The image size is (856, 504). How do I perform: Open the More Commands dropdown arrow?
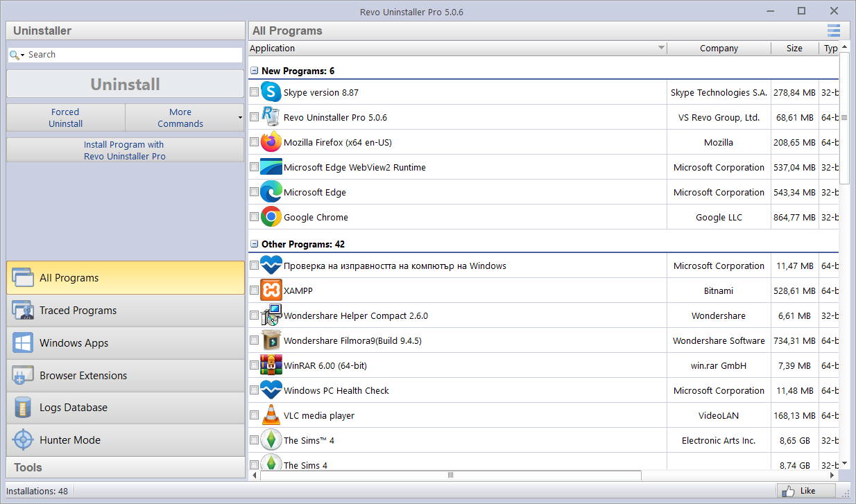240,118
